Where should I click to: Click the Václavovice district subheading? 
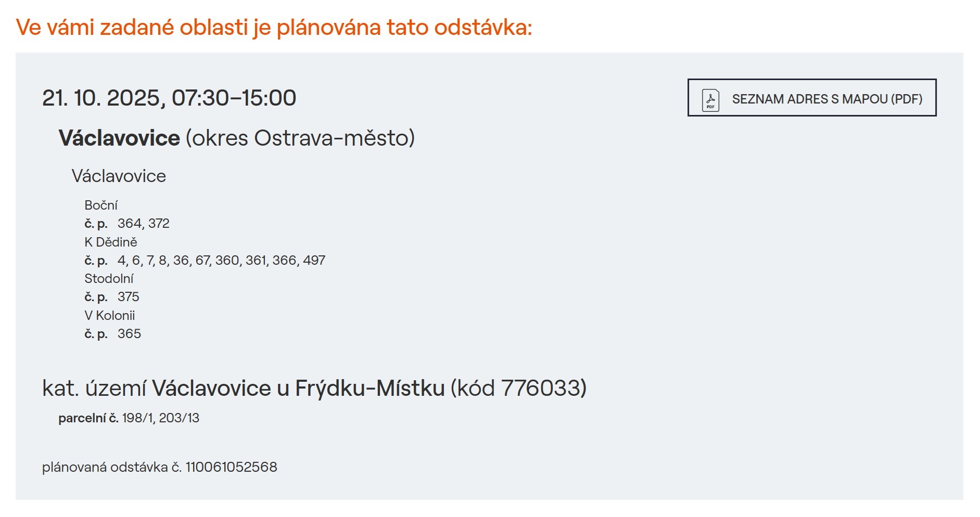coord(119,176)
